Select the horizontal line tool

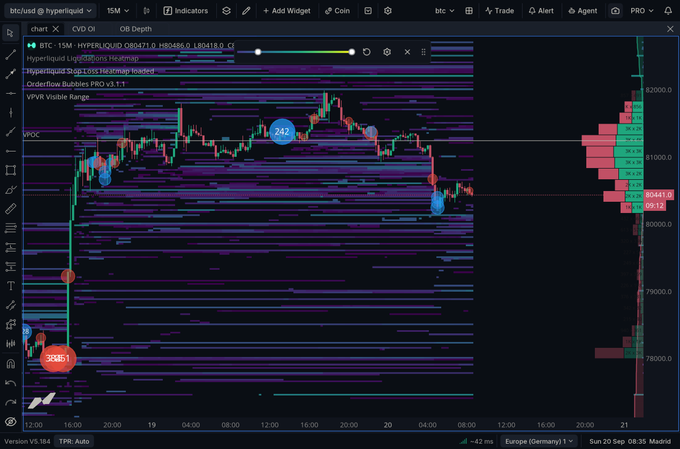tap(10, 93)
